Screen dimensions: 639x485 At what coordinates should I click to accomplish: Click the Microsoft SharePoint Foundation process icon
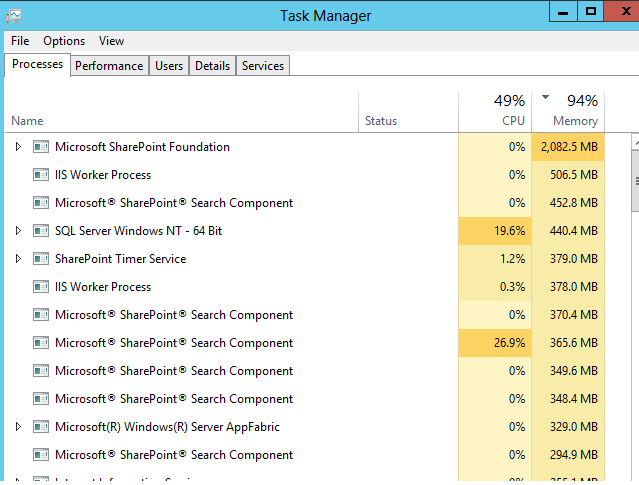pos(41,147)
